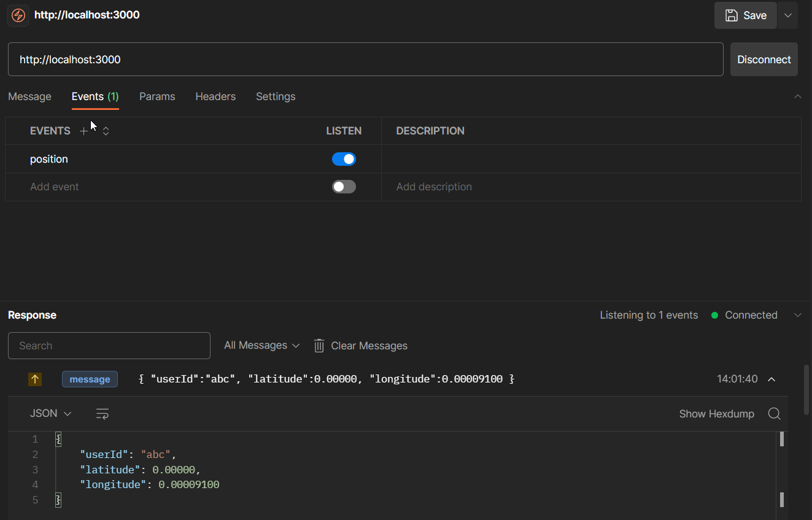Click the Listening to 1 events text
Screen dimensions: 812x520
pyautogui.click(x=649, y=315)
